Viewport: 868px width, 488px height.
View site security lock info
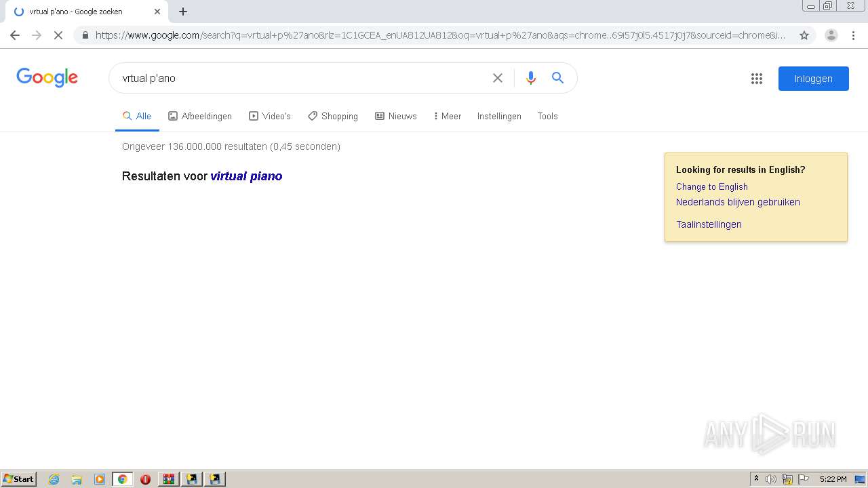point(85,35)
